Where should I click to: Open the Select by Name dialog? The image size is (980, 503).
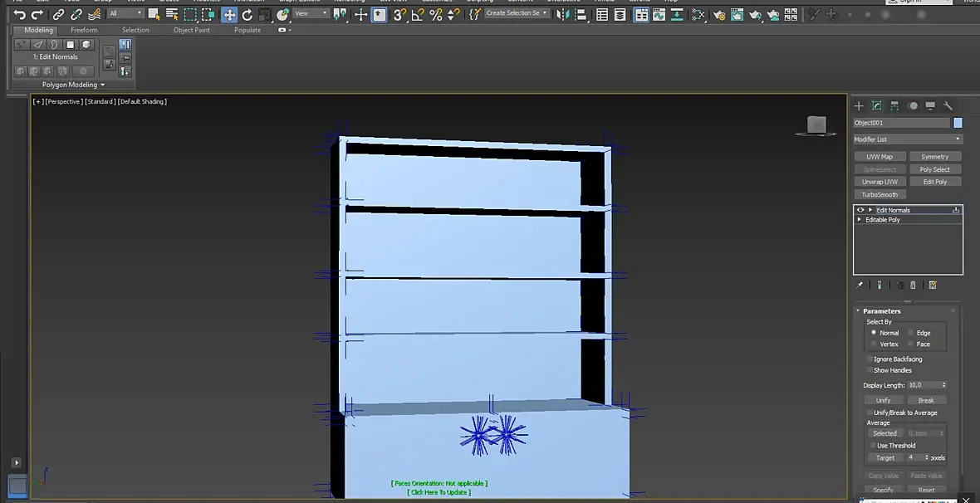click(x=172, y=14)
